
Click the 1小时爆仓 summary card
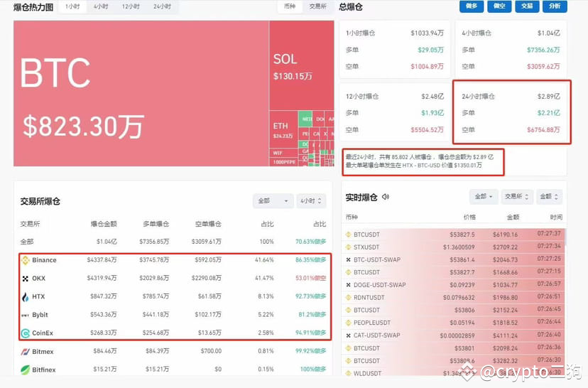point(395,50)
